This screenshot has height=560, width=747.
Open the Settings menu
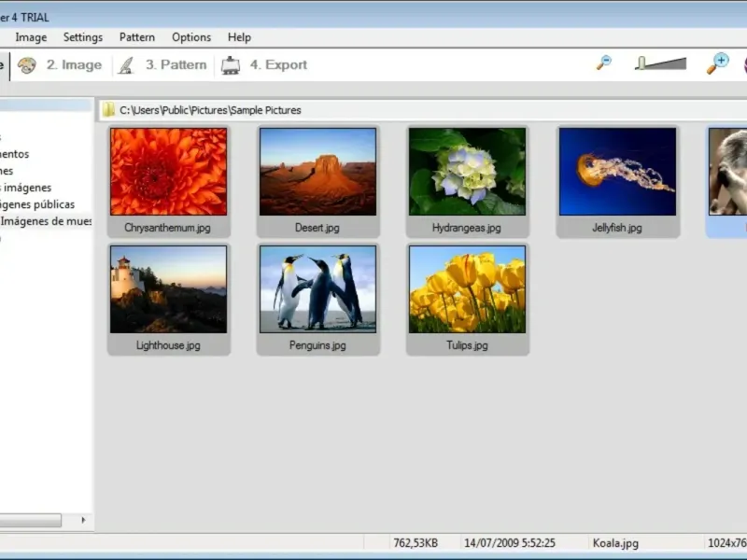point(83,37)
